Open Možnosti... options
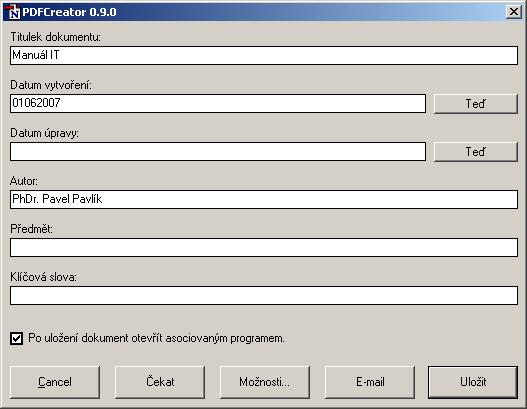 click(x=265, y=382)
